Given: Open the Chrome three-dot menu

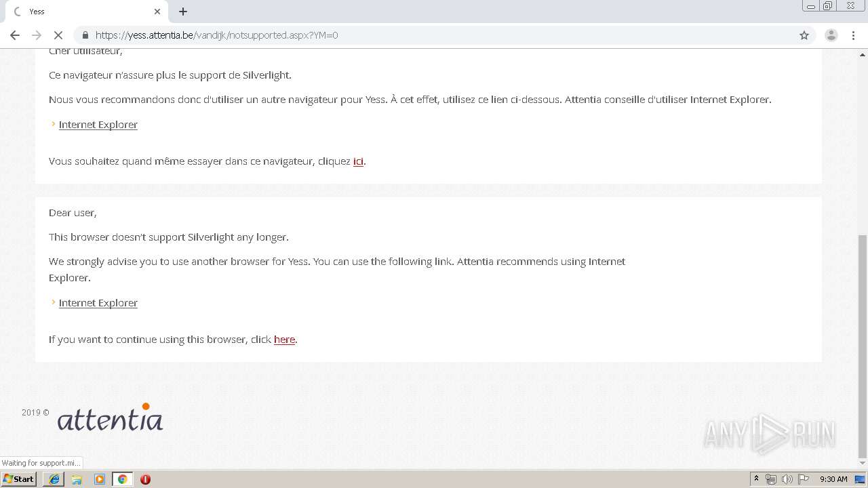Looking at the screenshot, I should pyautogui.click(x=853, y=35).
